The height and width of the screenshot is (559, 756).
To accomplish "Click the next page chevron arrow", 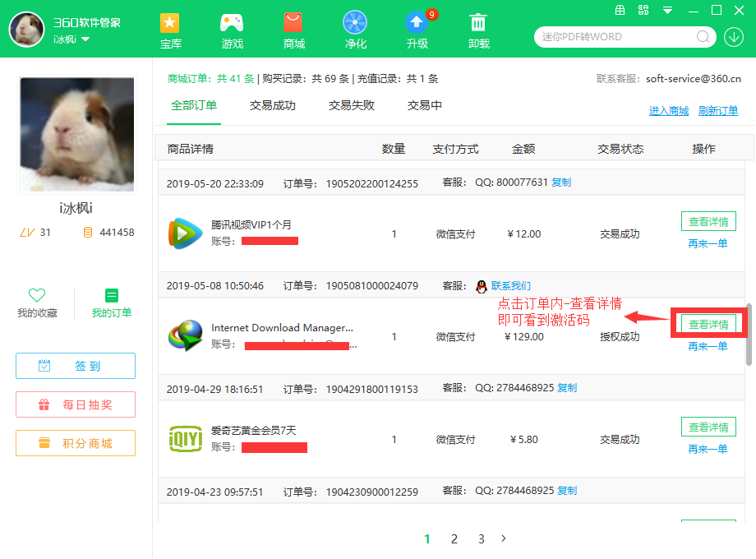I will 504,538.
